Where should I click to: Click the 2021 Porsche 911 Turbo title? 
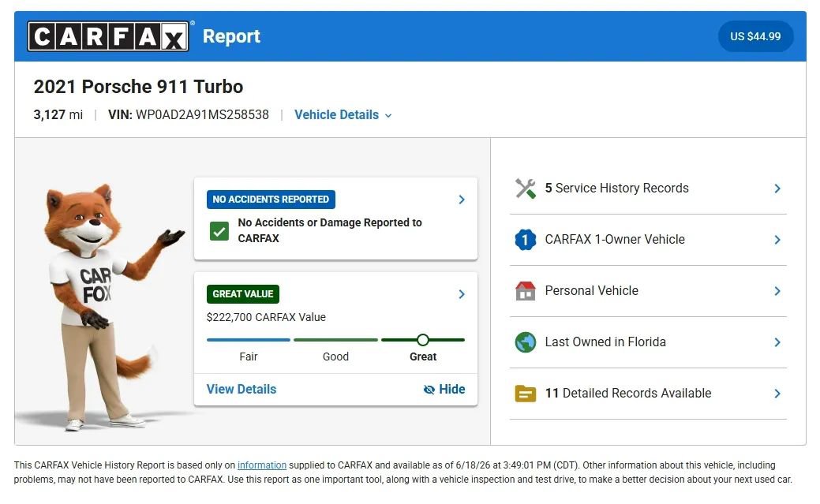click(138, 87)
